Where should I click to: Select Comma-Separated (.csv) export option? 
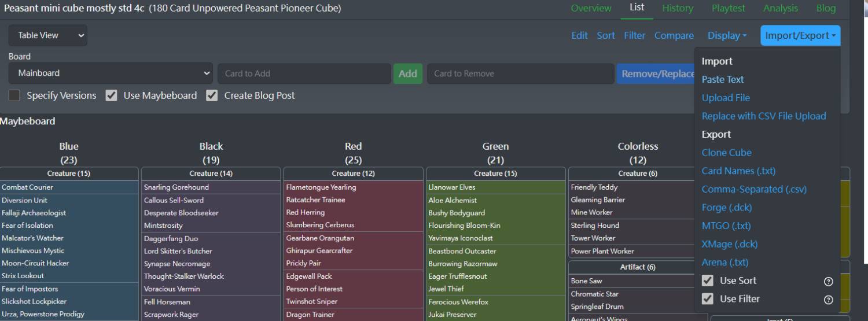(x=753, y=189)
